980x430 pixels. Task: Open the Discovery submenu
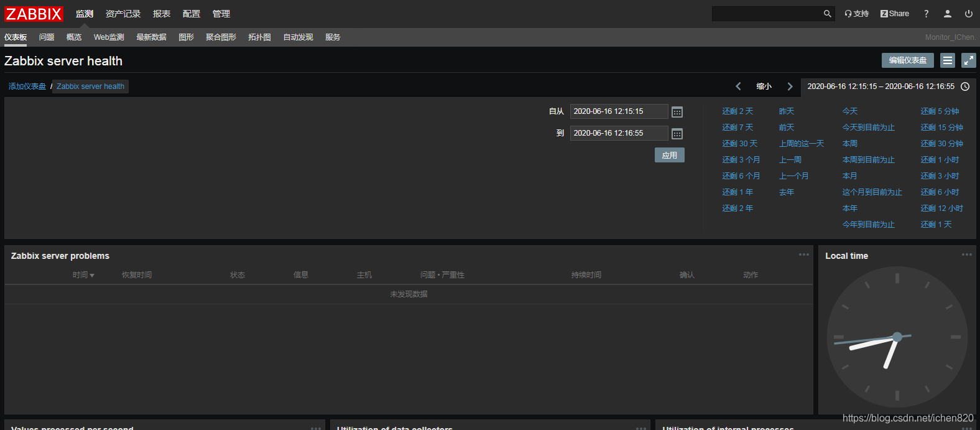298,37
